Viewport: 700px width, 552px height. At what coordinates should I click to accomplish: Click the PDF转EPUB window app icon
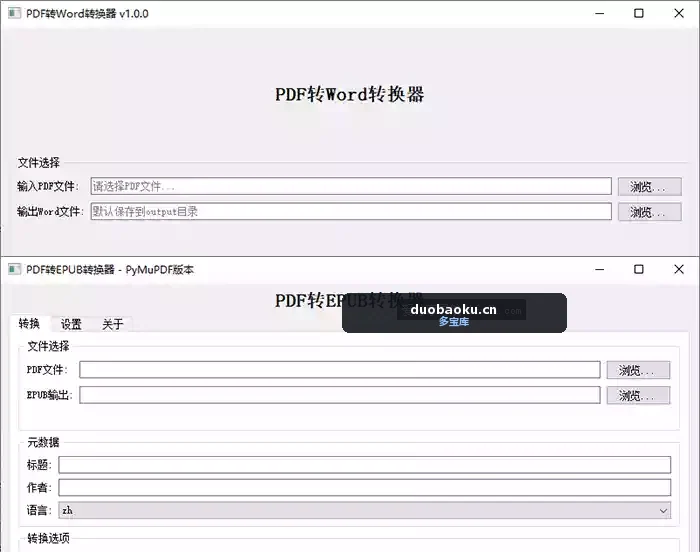[x=14, y=269]
